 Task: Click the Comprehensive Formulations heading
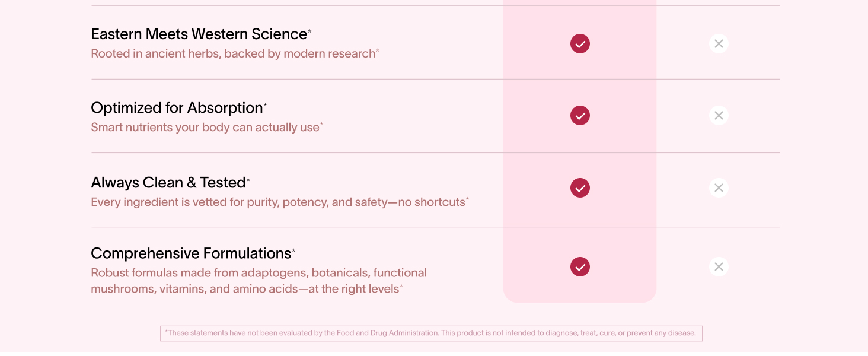pos(191,253)
